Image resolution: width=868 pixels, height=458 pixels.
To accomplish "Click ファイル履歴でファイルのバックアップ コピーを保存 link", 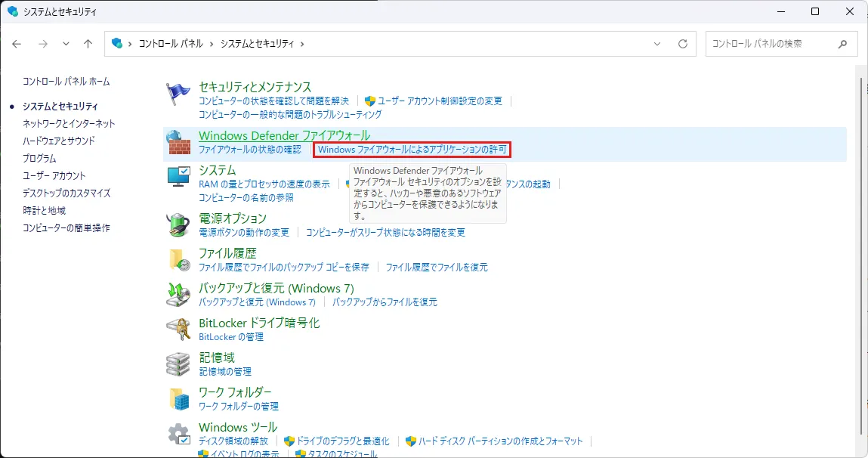I will 284,268.
